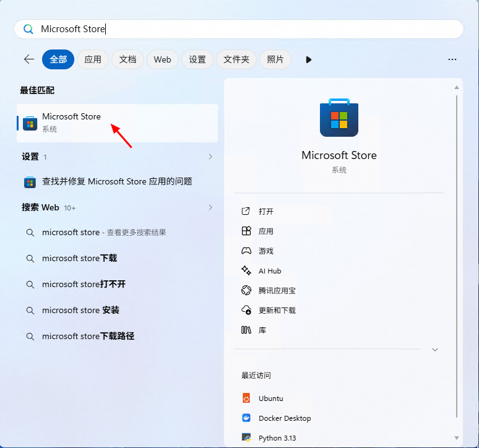The height and width of the screenshot is (448, 479).
Task: Click search icon beside microsoft store打不开
Action: 30,285
